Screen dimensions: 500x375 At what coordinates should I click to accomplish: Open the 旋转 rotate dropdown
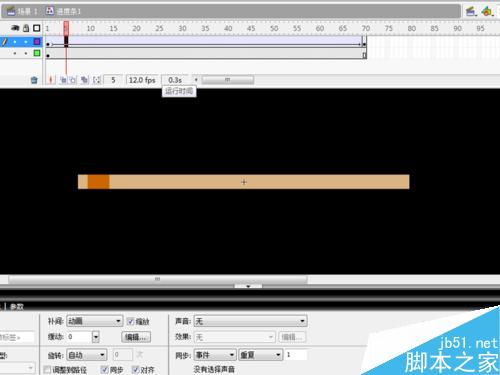87,355
